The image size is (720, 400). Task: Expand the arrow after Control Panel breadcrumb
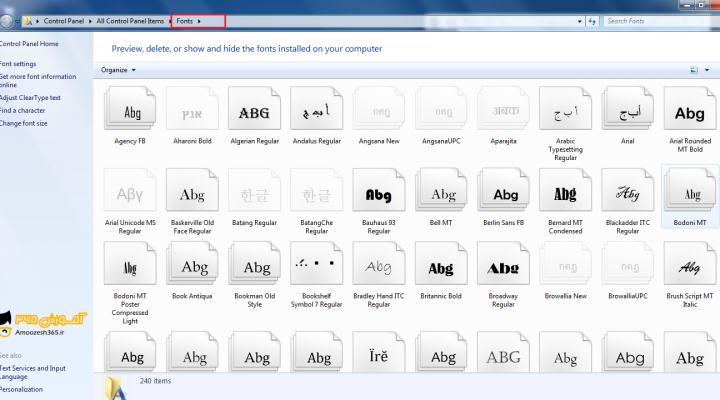[90, 21]
